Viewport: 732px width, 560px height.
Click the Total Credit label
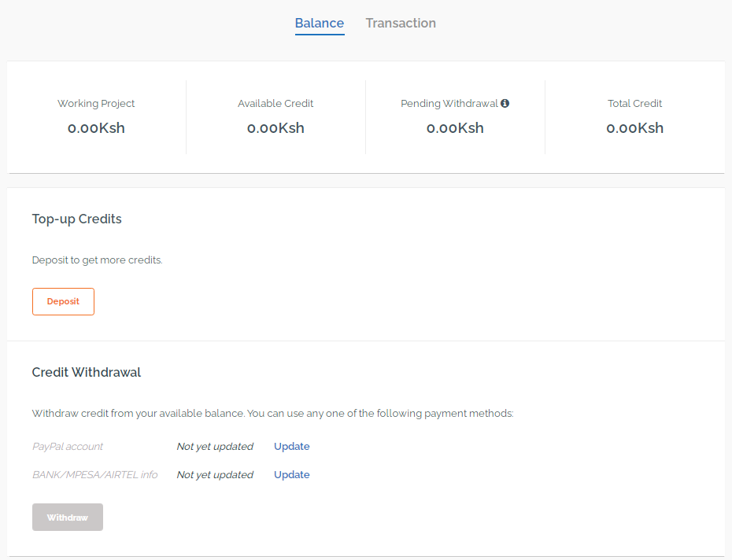tap(635, 104)
